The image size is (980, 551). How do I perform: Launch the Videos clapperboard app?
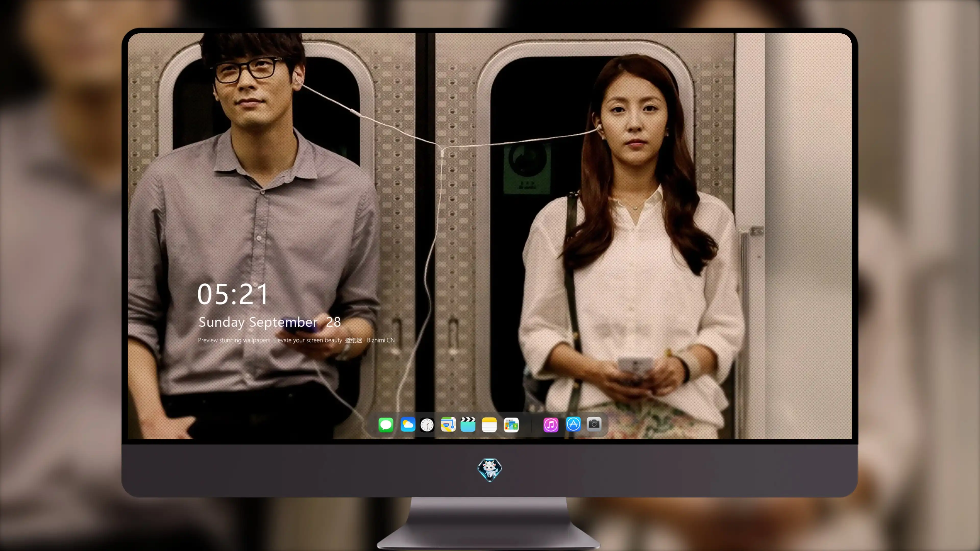point(468,424)
